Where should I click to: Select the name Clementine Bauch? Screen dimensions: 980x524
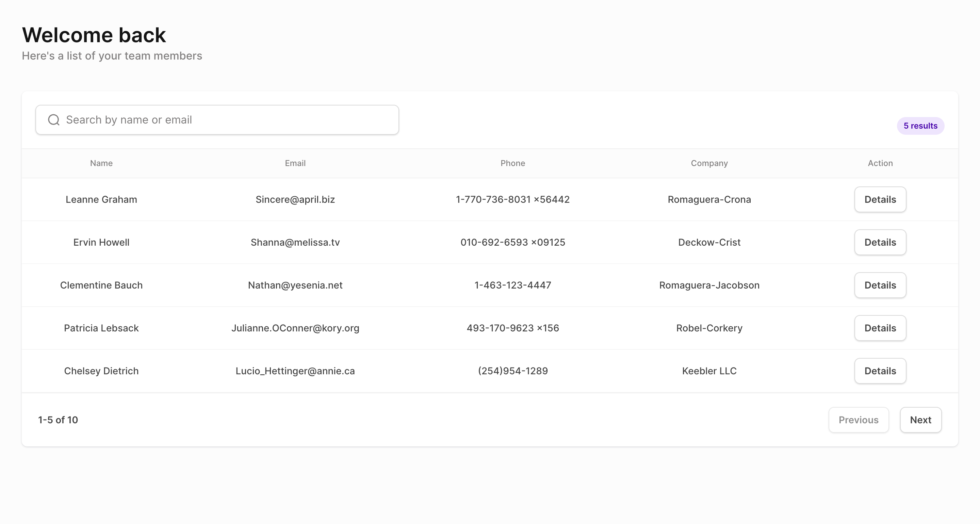pyautogui.click(x=101, y=285)
